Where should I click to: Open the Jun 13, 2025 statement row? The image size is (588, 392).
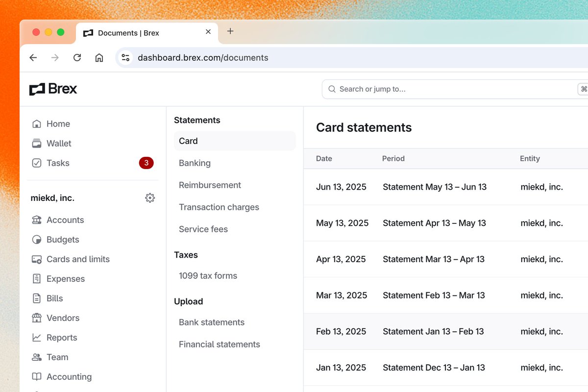(446, 187)
